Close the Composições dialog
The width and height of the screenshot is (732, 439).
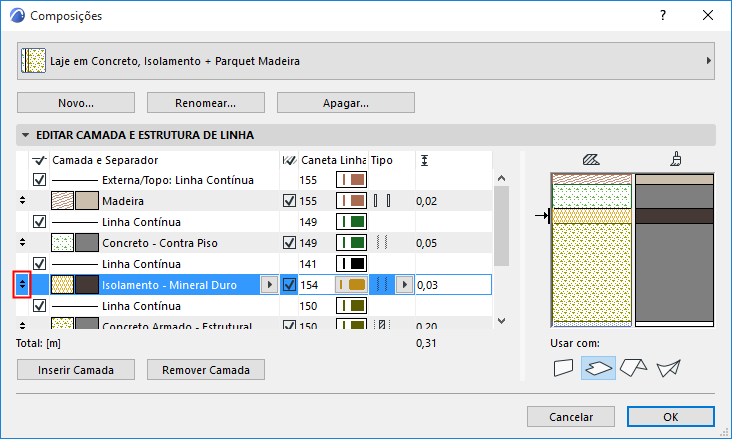[x=708, y=15]
